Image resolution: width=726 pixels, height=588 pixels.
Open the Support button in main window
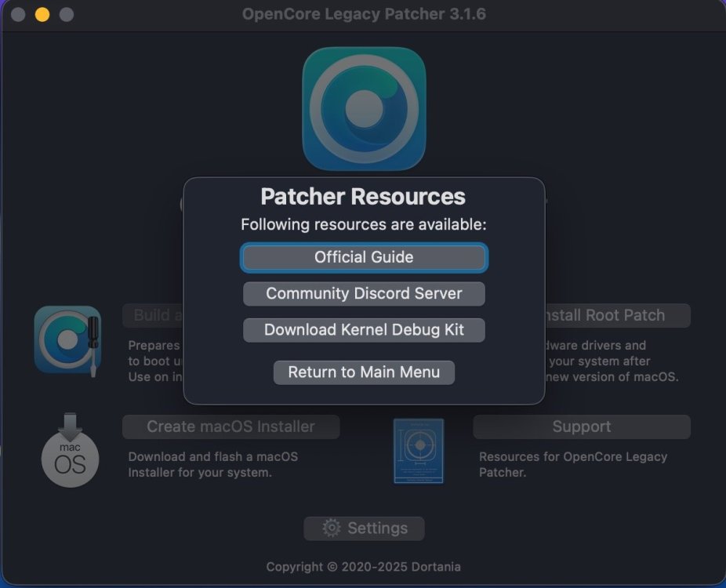tap(582, 426)
